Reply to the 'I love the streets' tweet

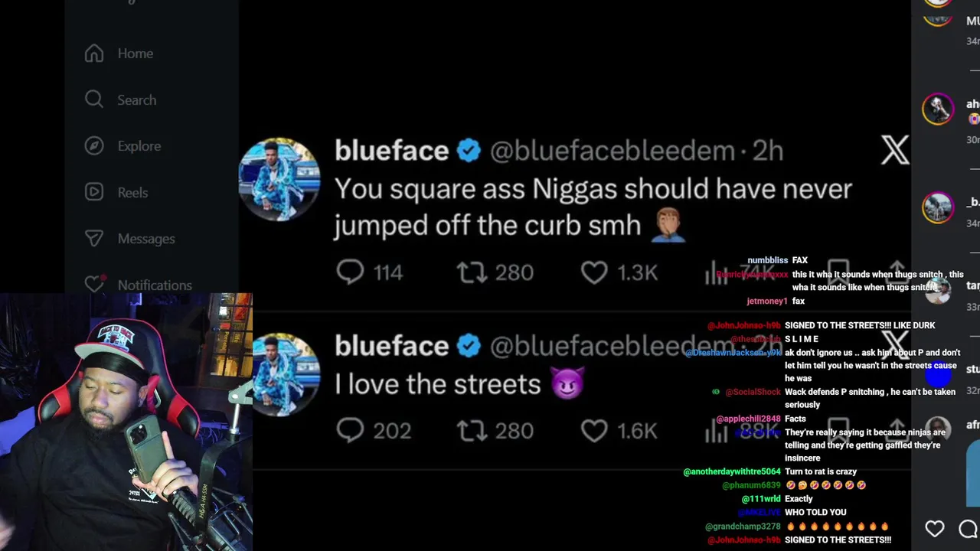(350, 431)
